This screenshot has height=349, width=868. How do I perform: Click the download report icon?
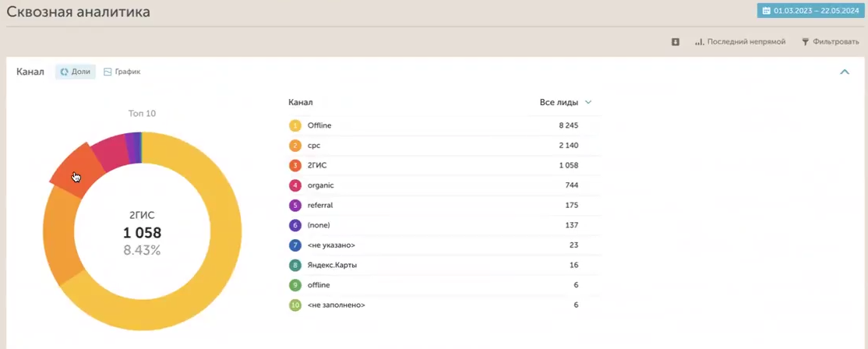coord(676,42)
